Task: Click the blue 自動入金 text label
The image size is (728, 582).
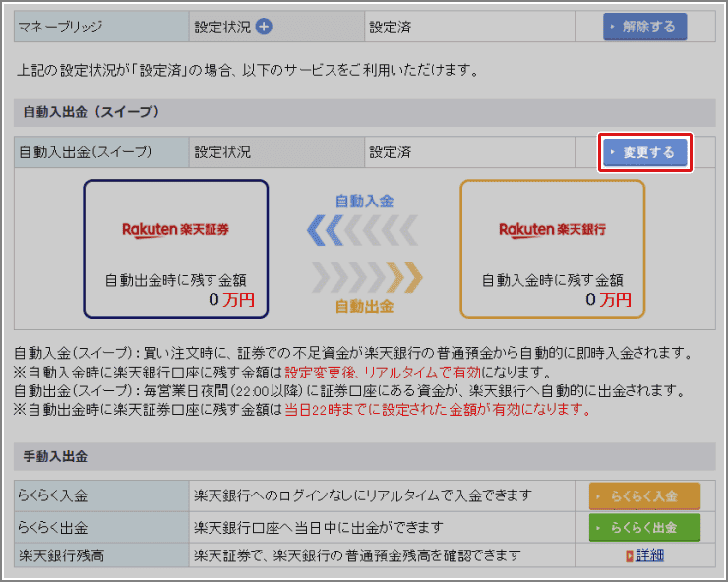Action: pos(364,201)
